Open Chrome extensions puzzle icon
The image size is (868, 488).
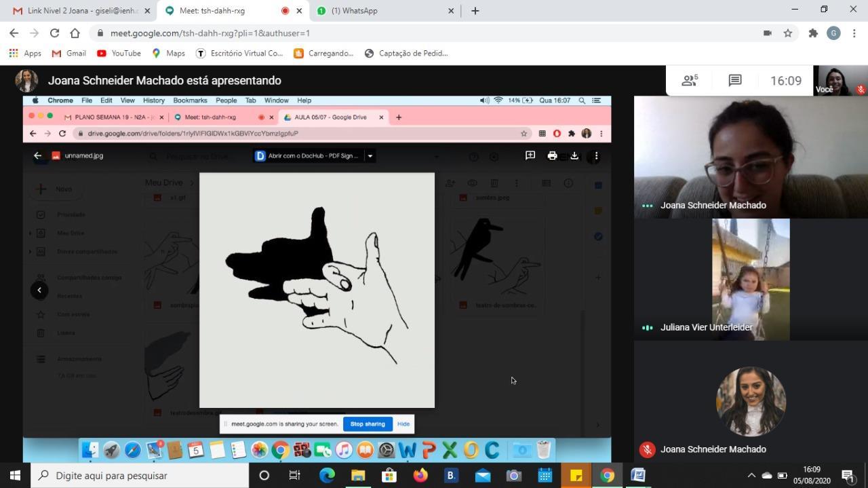pyautogui.click(x=812, y=33)
